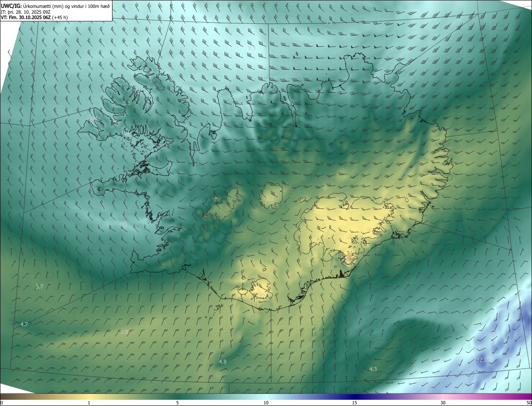Click the colorbar tick label 30
532x406 pixels.
coord(443,403)
